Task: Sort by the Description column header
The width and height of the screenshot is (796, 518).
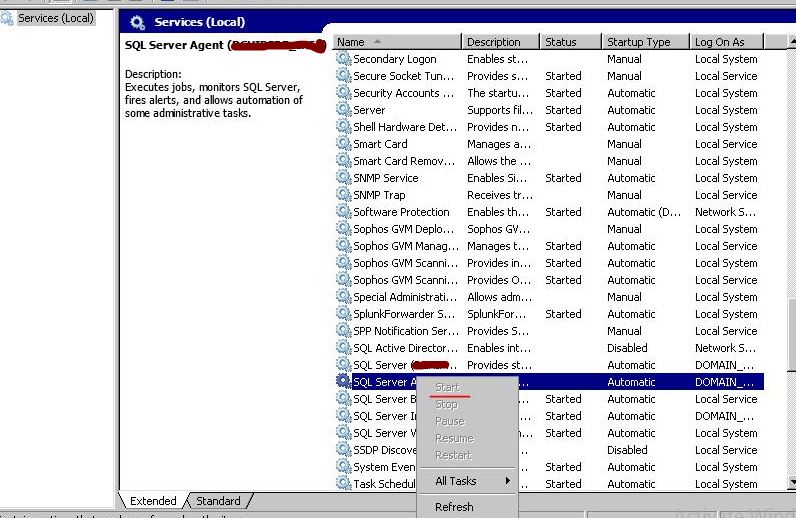Action: click(501, 42)
